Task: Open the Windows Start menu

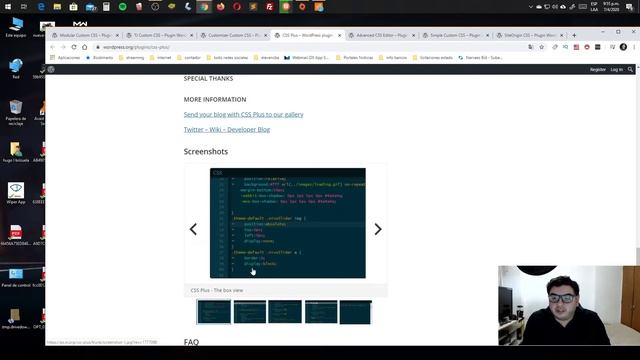Action: (8, 7)
